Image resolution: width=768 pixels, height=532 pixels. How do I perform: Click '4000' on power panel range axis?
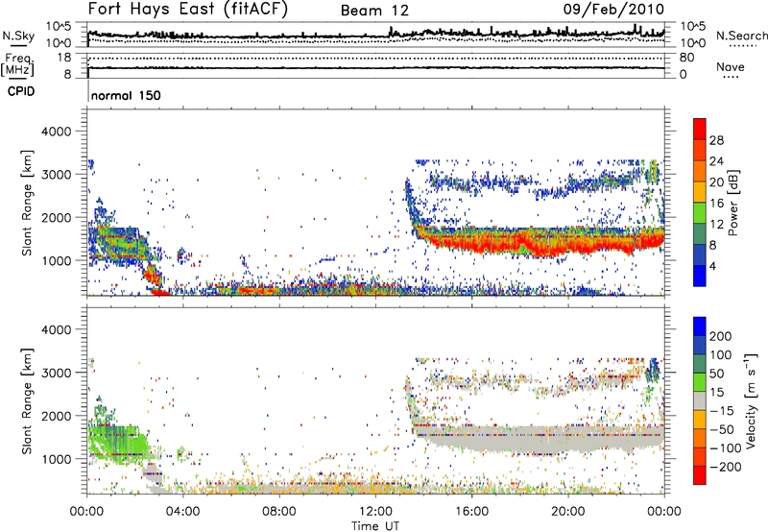tap(56, 132)
